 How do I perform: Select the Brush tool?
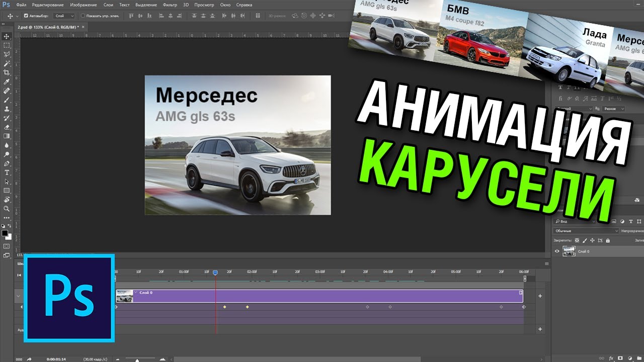tap(7, 100)
